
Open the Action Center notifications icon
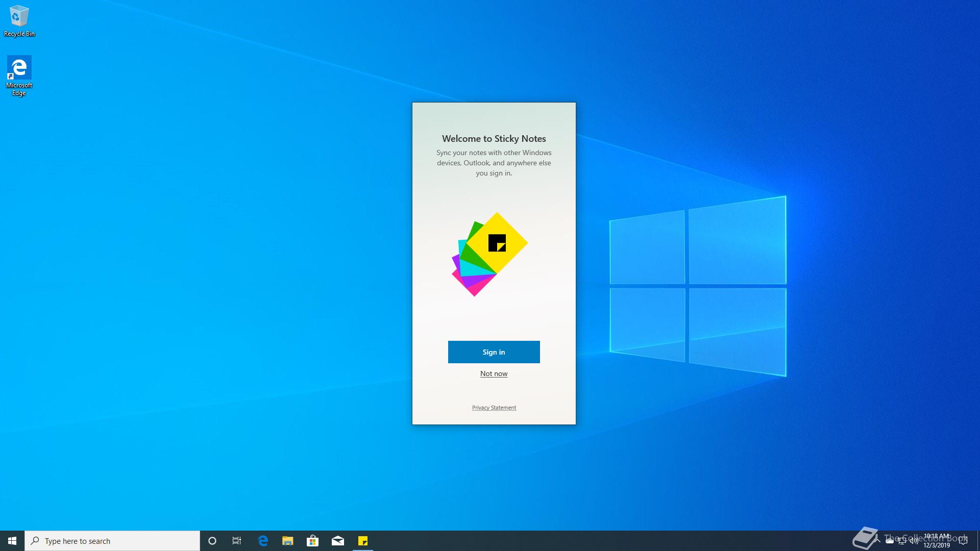[x=963, y=541]
